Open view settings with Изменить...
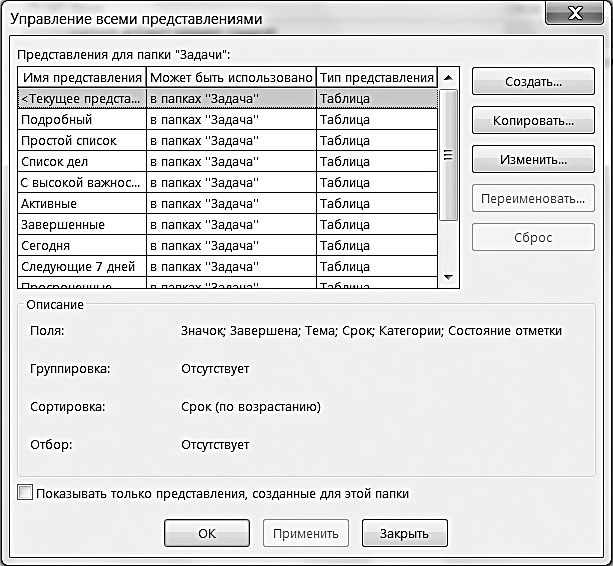Screen dimensions: 613x566 pyautogui.click(x=533, y=159)
